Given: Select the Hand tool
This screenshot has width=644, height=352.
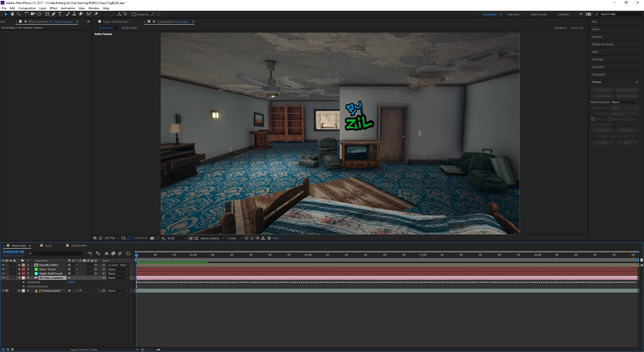Looking at the screenshot, I should point(12,14).
